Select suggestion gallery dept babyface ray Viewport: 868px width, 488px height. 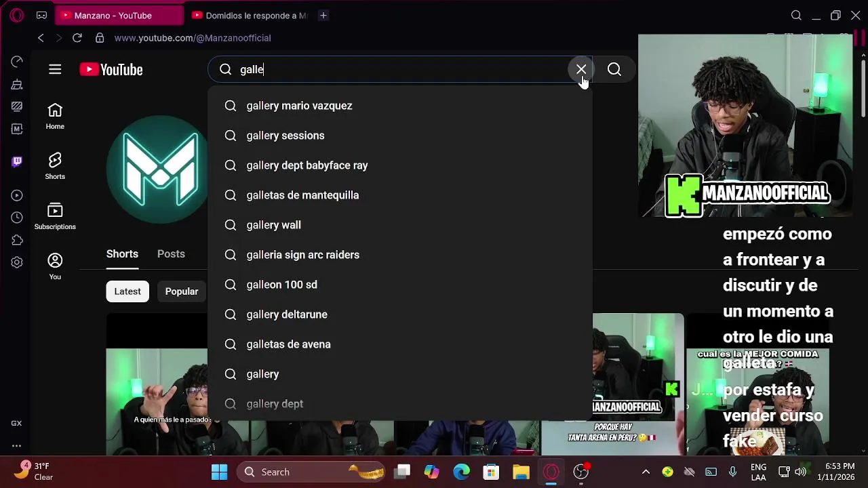click(x=400, y=165)
